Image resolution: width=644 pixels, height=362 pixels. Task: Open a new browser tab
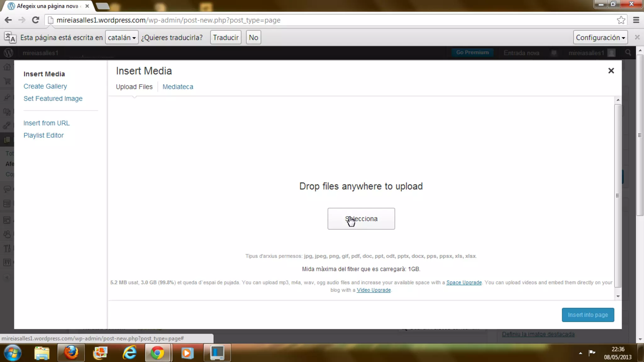102,6
